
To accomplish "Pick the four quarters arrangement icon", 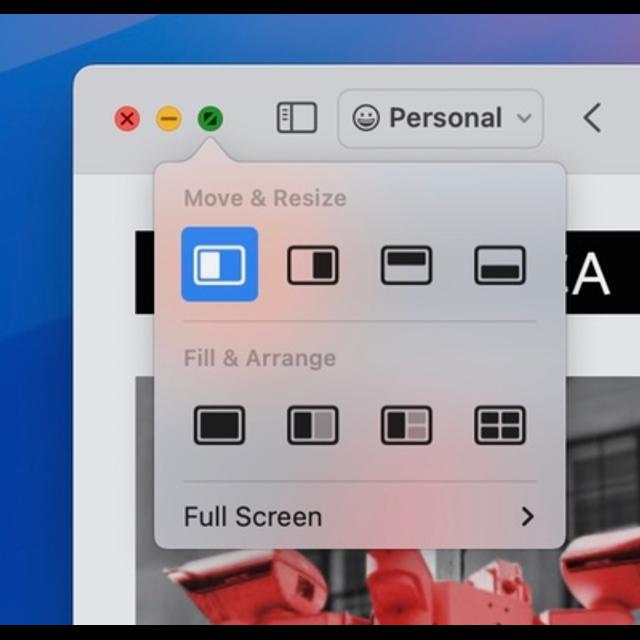I will [x=500, y=425].
